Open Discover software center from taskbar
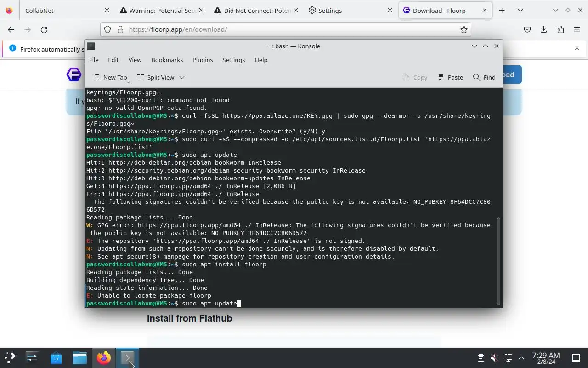 pyautogui.click(x=56, y=357)
